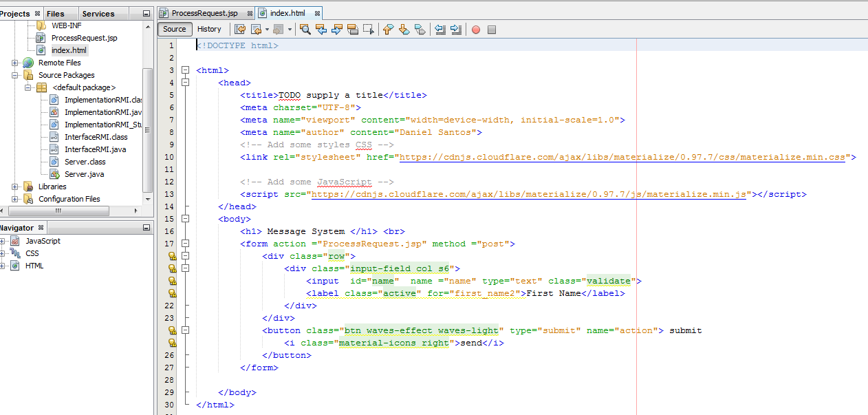
Task: Select Server.class in the tree
Action: [85, 162]
